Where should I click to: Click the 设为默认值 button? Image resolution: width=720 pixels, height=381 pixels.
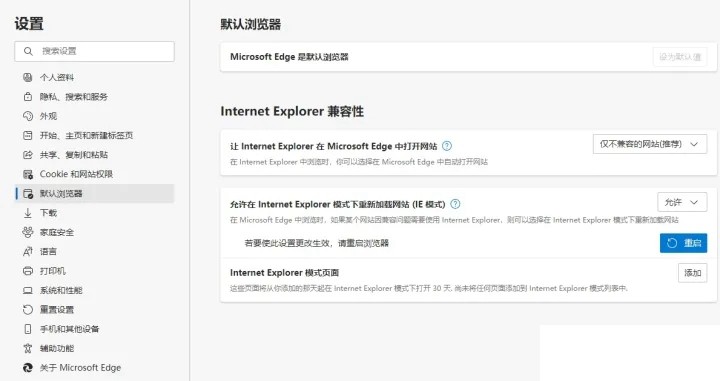tap(680, 57)
